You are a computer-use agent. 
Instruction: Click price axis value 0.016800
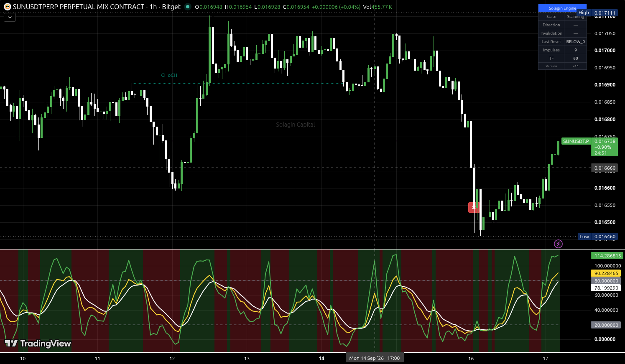[605, 120]
